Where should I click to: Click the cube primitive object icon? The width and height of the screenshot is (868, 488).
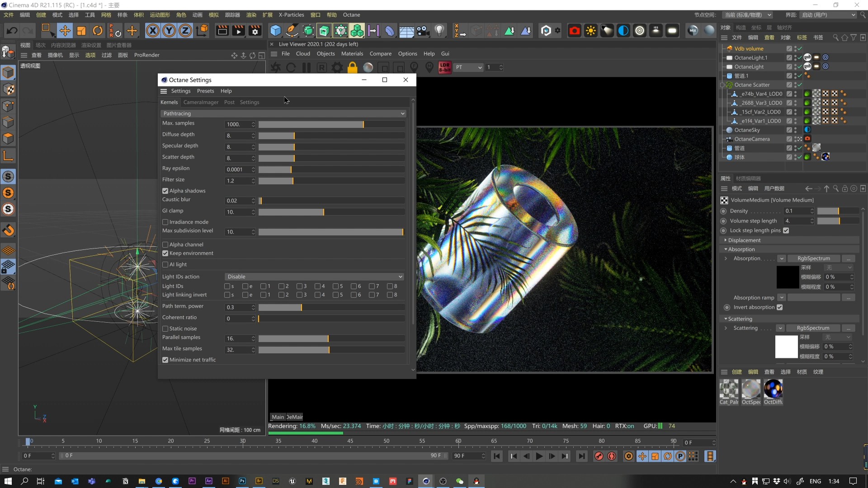click(276, 31)
